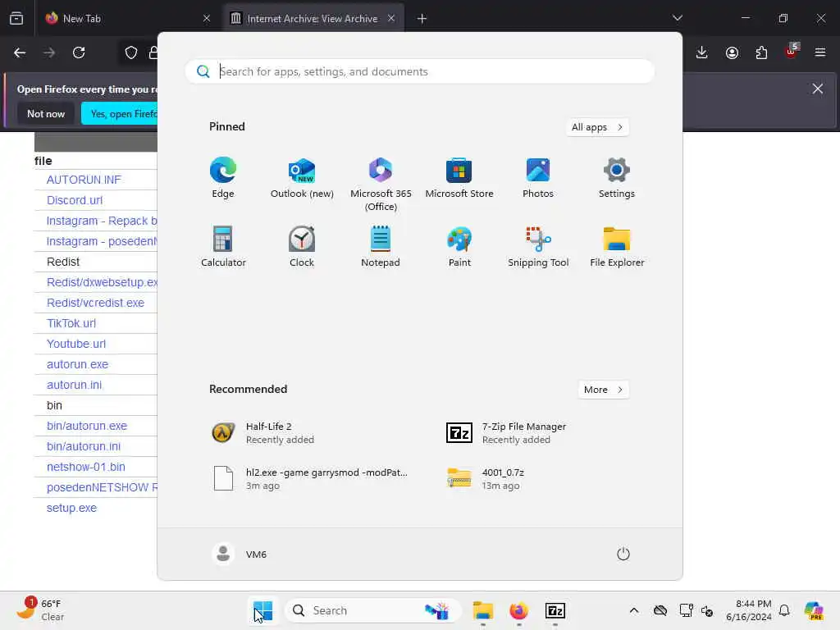The width and height of the screenshot is (840, 630).
Task: Open Microsoft 365 (Office) app
Action: tap(381, 184)
